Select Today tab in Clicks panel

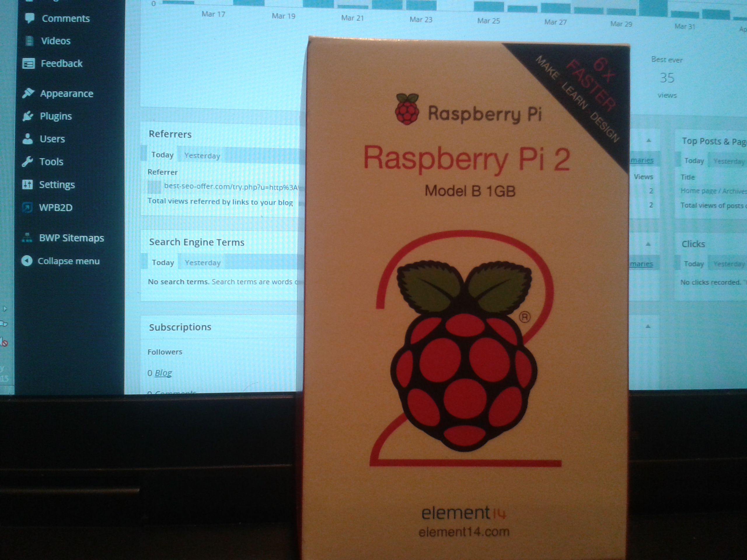coord(694,264)
